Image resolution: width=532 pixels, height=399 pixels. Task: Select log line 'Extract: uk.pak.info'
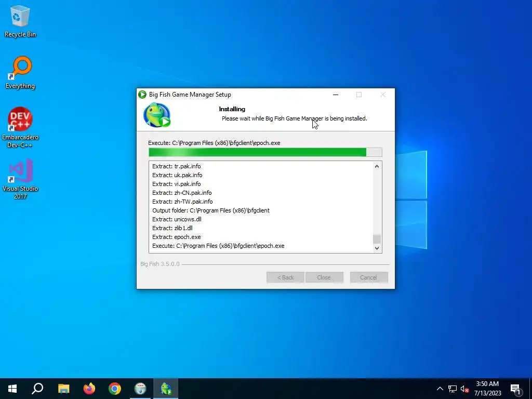177,175
